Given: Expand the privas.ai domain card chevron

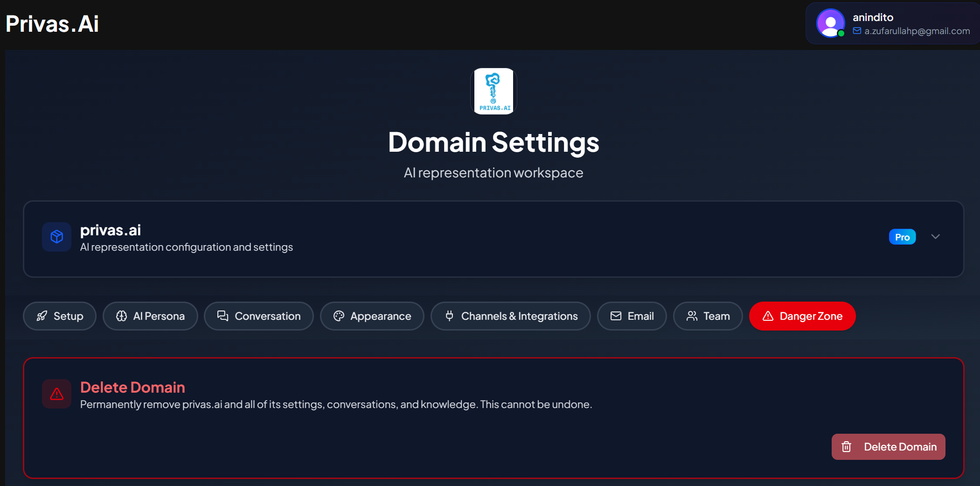Looking at the screenshot, I should [935, 237].
